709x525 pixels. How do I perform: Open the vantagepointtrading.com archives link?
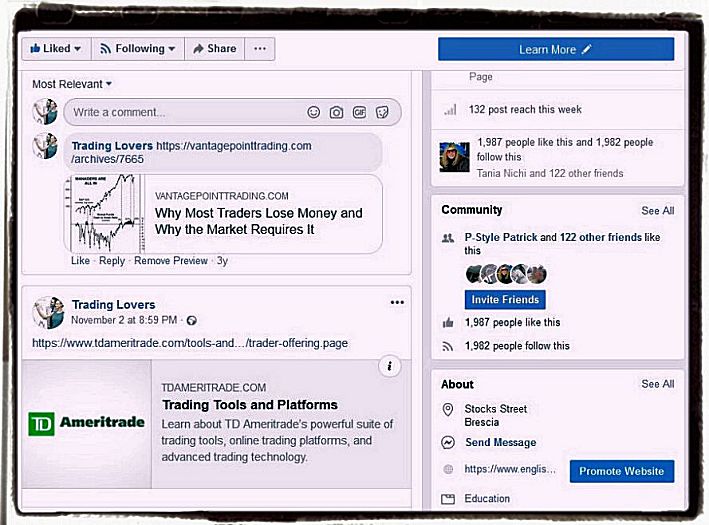coord(191,152)
